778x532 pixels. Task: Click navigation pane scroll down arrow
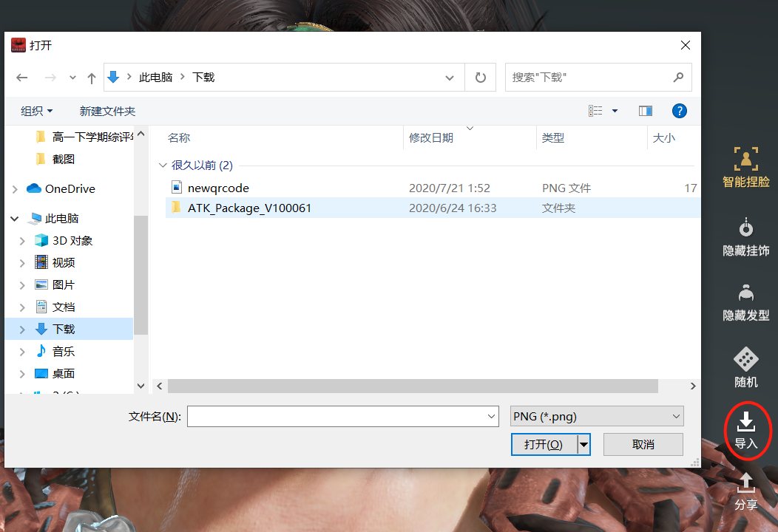click(141, 386)
